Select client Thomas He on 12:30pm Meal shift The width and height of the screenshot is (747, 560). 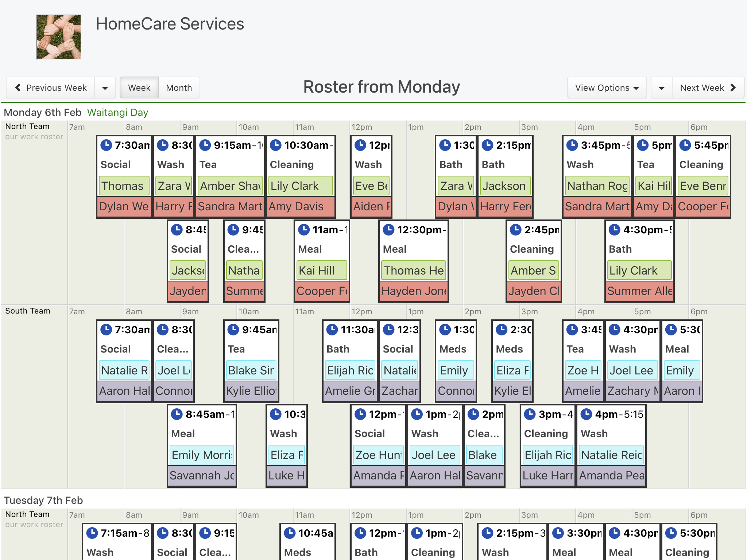click(414, 271)
